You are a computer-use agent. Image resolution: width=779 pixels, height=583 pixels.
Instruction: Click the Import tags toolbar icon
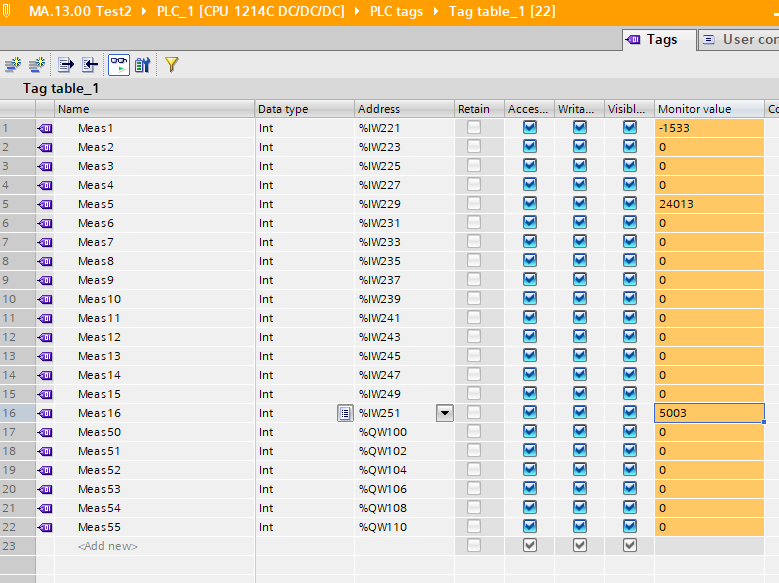point(90,65)
